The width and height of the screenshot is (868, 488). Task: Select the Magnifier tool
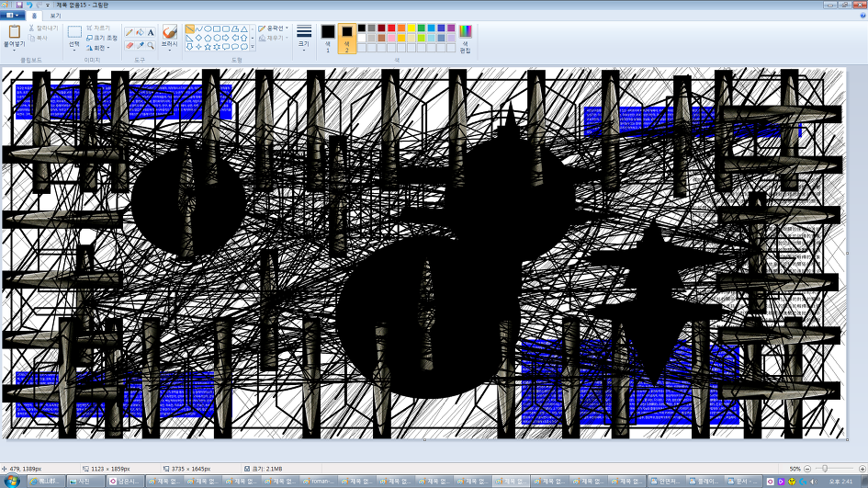[x=151, y=45]
